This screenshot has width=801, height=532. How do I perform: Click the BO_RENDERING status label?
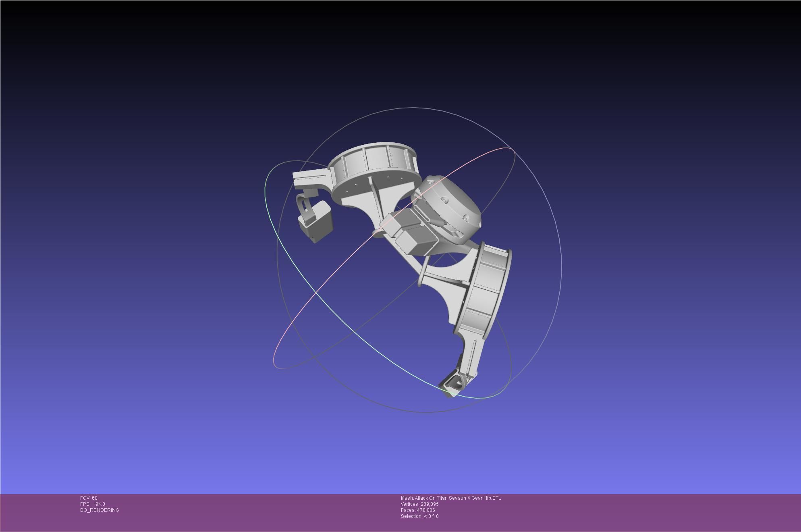(100, 510)
